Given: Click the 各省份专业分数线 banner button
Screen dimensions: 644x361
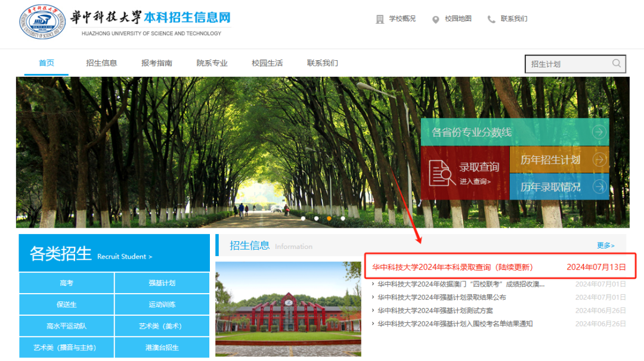Looking at the screenshot, I should tap(515, 132).
